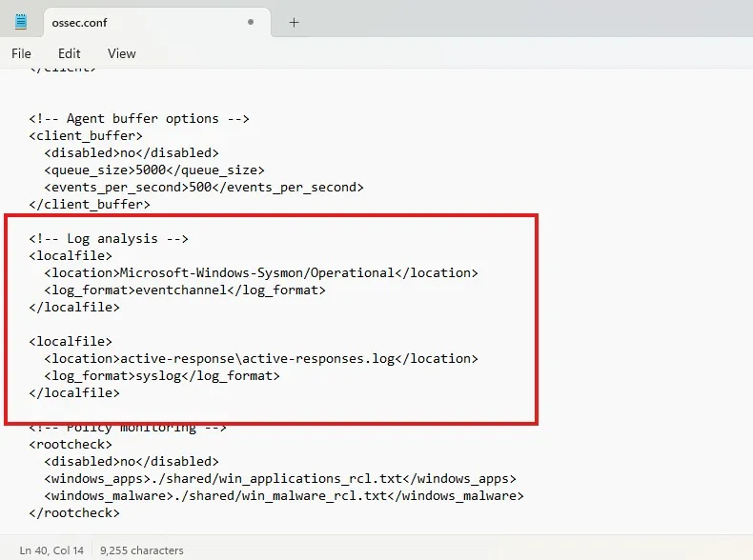
Task: Click the events_per_second value 500
Action: (200, 187)
